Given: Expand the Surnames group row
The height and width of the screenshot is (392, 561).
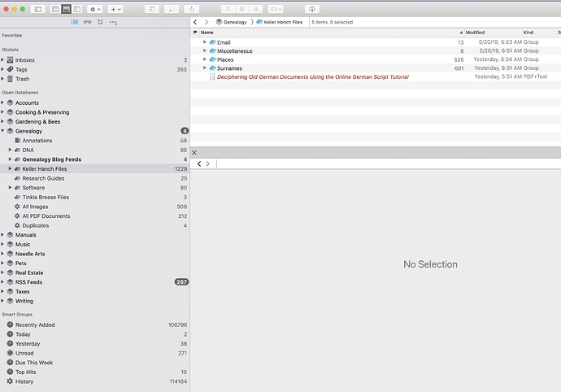Looking at the screenshot, I should pos(205,68).
